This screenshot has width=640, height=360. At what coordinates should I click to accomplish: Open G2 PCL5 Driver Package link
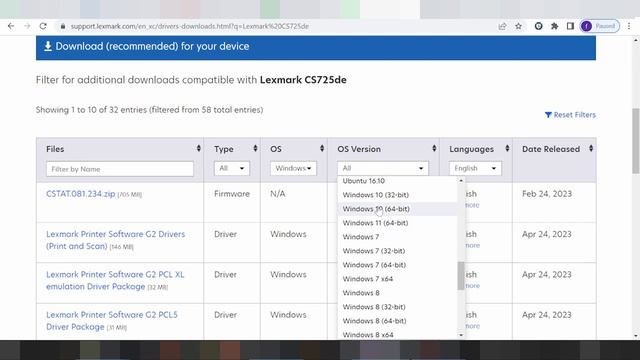point(112,321)
